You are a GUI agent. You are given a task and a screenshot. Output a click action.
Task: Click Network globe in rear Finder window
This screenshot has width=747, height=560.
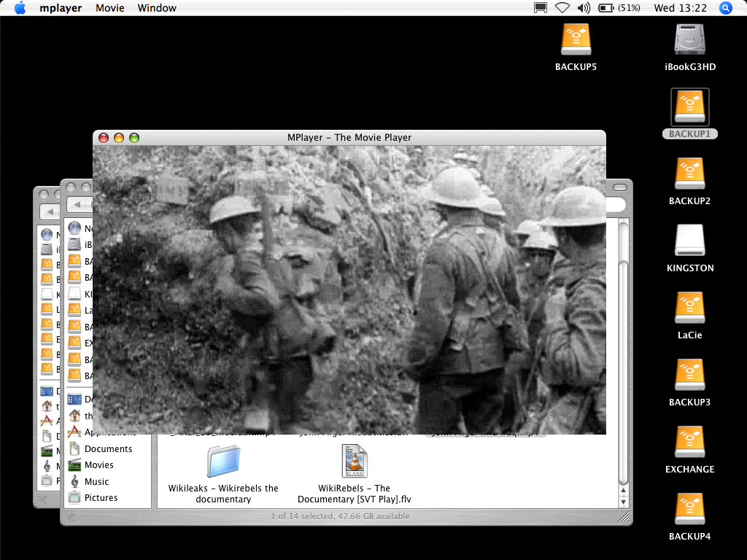point(47,234)
